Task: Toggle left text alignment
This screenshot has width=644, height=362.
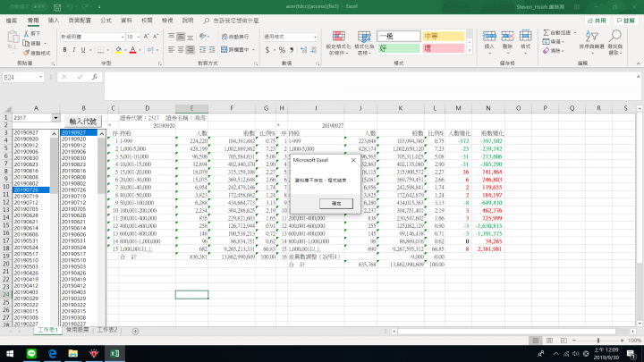Action: point(171,50)
